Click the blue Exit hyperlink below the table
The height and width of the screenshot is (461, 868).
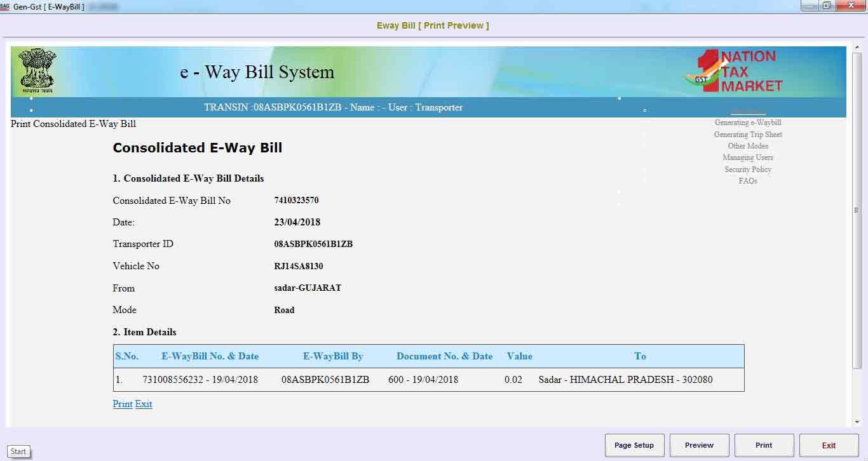144,404
